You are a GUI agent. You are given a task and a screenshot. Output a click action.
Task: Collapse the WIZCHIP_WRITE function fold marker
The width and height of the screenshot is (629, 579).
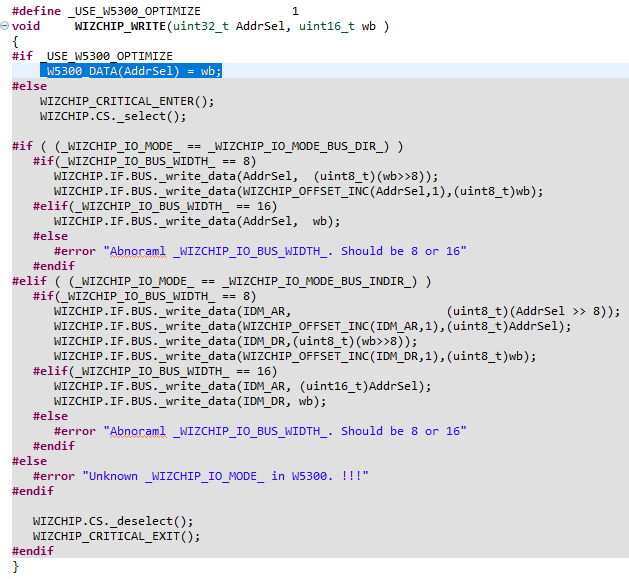[4, 26]
